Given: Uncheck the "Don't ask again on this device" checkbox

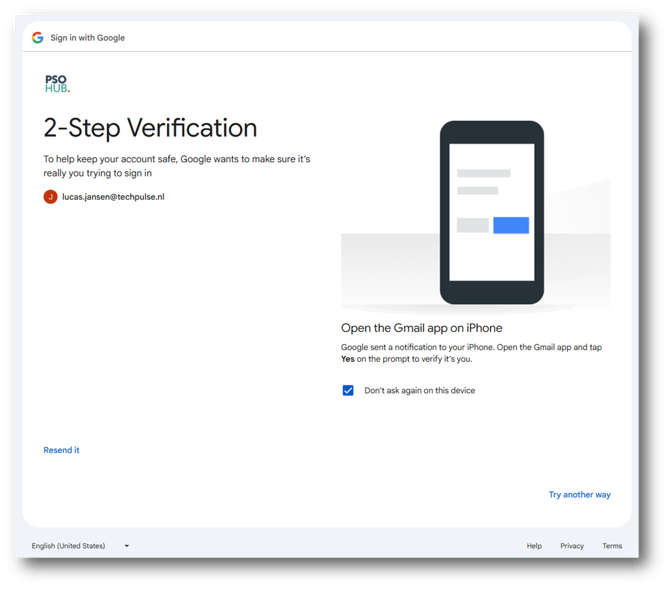Looking at the screenshot, I should click(348, 390).
